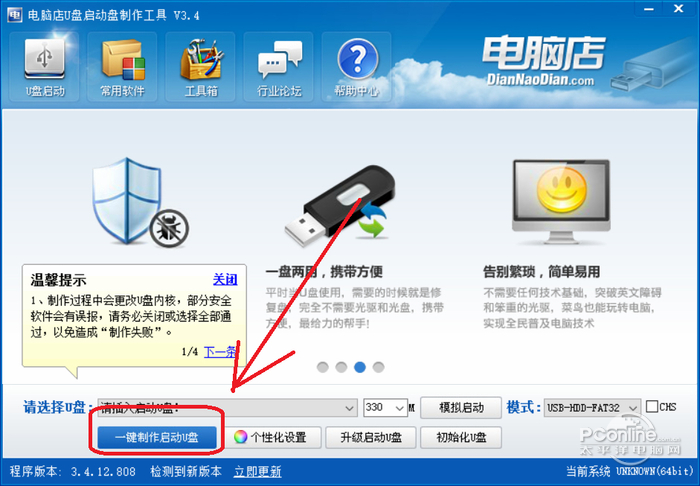This screenshot has width=700, height=486.
Task: Expand the 请选择U盘 drive dropdown
Action: pyautogui.click(x=228, y=408)
